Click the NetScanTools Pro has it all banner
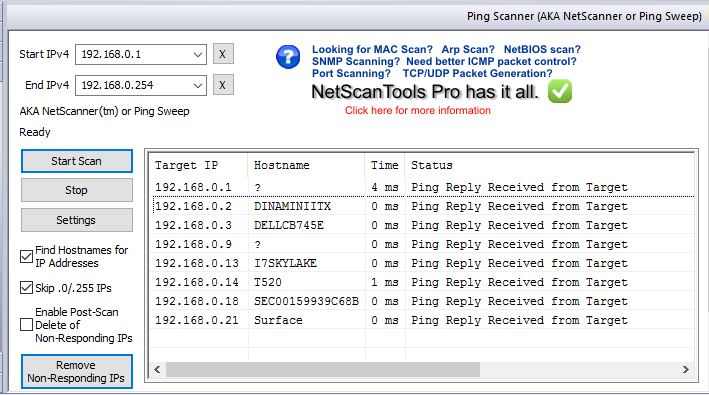This screenshot has height=395, width=709. [x=425, y=92]
